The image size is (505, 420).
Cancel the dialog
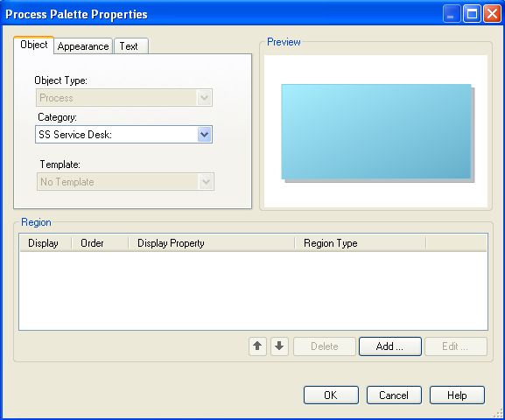(x=394, y=395)
